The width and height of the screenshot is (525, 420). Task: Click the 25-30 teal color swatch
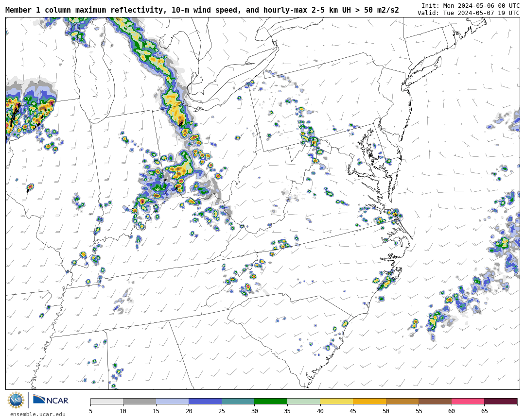coord(238,401)
